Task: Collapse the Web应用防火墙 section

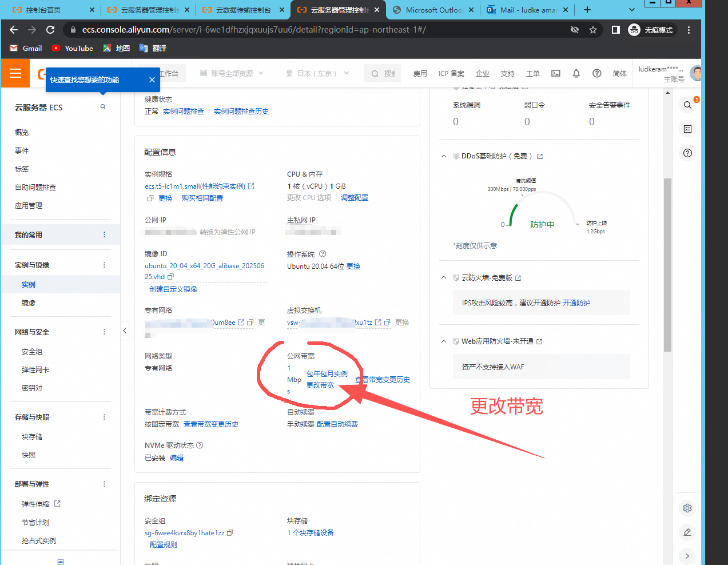Action: (x=444, y=341)
